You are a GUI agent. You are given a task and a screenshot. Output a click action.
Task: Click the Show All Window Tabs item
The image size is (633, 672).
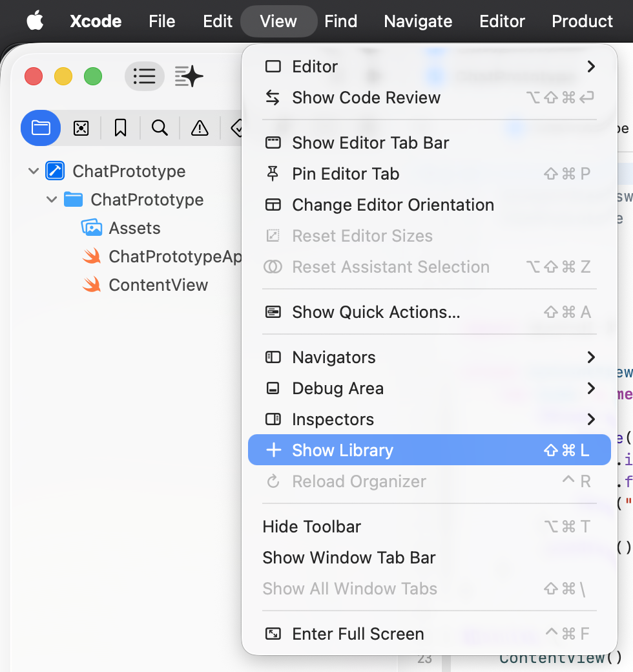[x=430, y=589]
